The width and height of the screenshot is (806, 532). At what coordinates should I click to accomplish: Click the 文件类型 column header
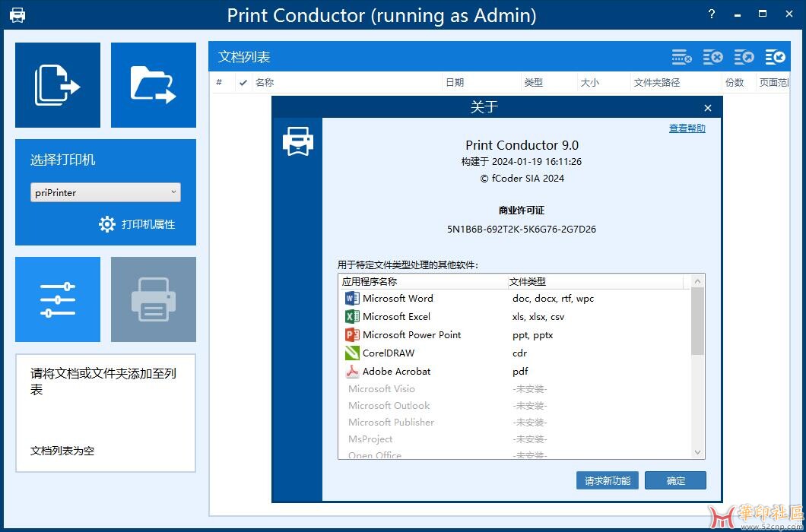(595, 282)
